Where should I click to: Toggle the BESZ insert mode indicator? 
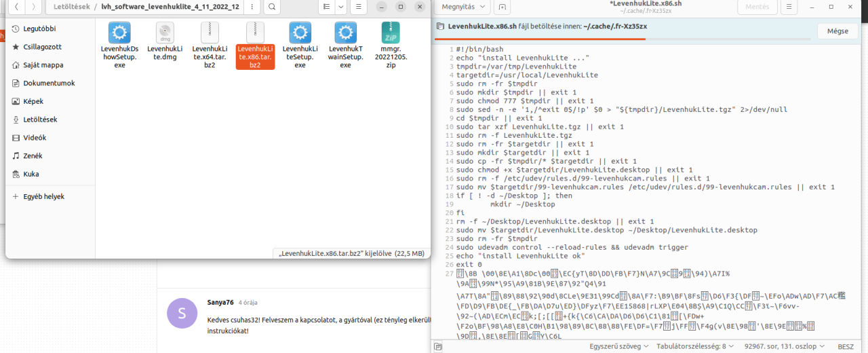click(x=846, y=346)
